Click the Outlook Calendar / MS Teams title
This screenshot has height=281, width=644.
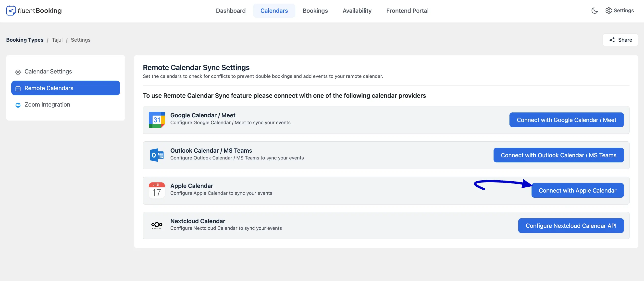point(211,150)
